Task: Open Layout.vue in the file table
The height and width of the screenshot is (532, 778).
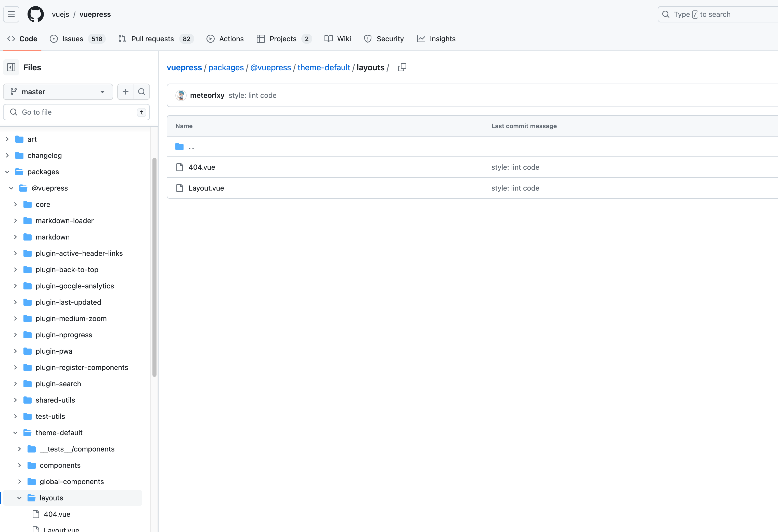Action: coord(206,188)
